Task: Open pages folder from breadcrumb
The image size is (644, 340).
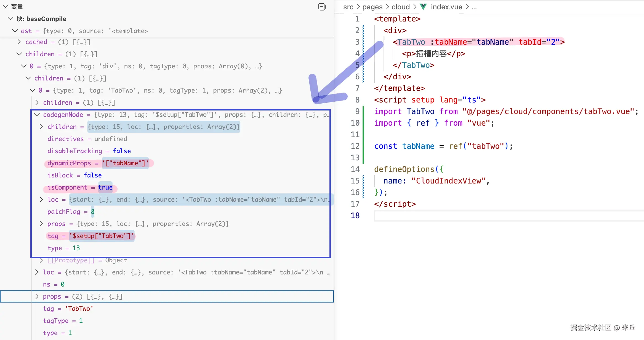Action: point(372,7)
